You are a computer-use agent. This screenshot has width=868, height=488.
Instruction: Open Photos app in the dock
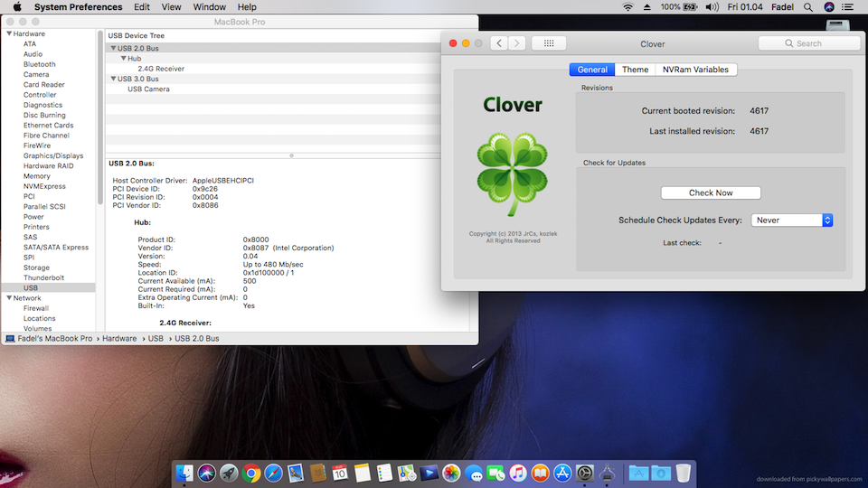point(451,473)
